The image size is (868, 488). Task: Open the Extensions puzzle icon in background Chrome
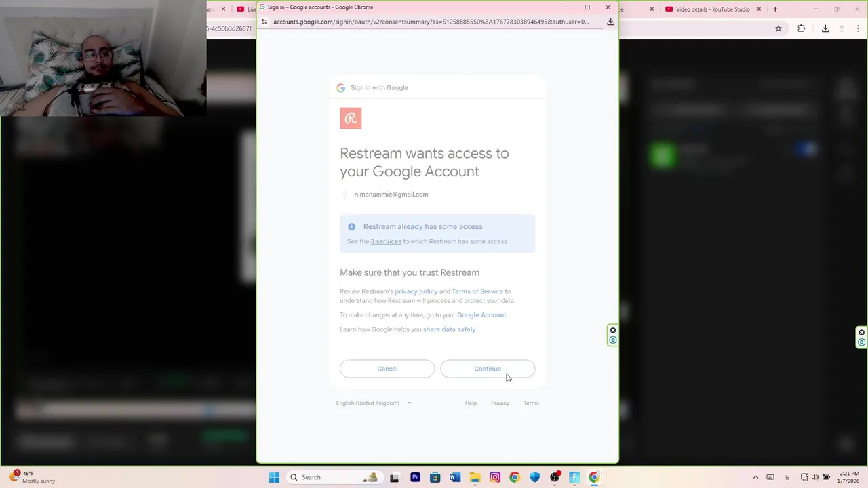point(802,28)
